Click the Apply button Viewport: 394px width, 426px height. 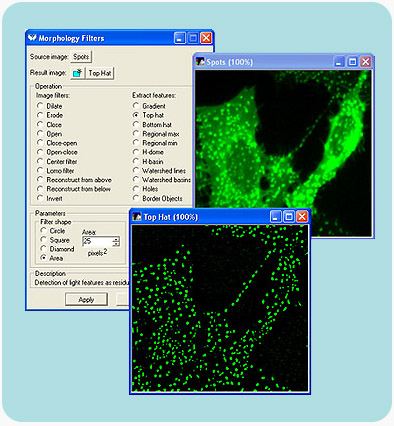click(x=86, y=299)
